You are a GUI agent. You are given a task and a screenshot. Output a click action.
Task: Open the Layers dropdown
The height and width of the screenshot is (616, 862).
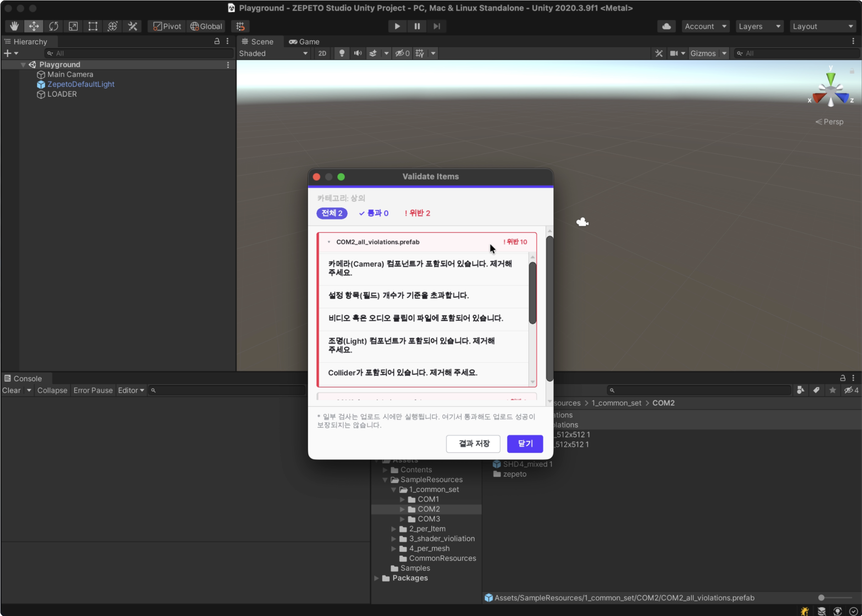(759, 26)
